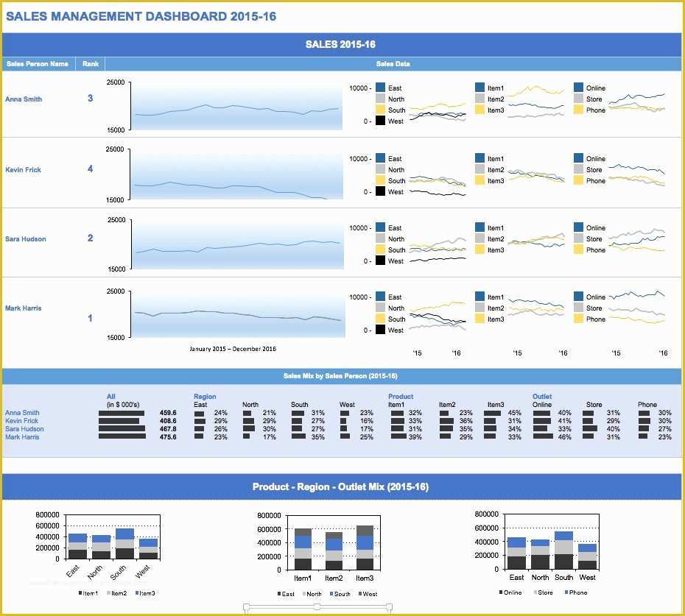The height and width of the screenshot is (616, 685).
Task: Click the 'Rank' column header
Action: click(x=91, y=64)
